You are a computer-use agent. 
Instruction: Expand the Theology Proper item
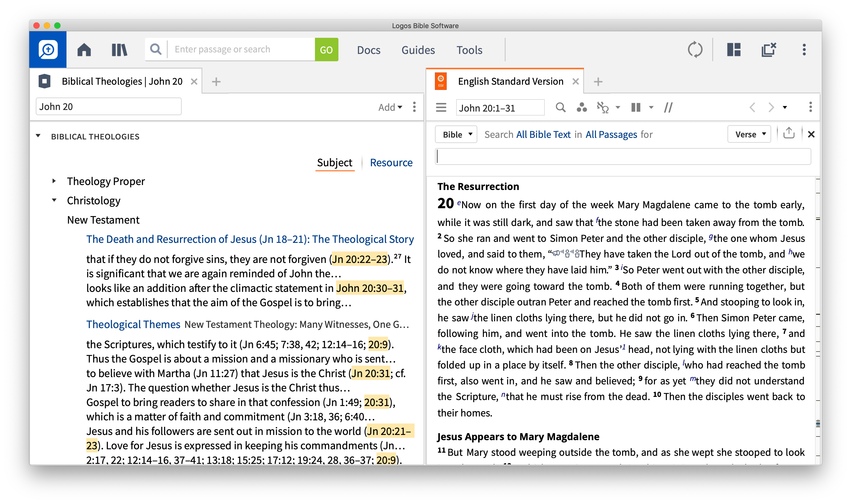(54, 181)
